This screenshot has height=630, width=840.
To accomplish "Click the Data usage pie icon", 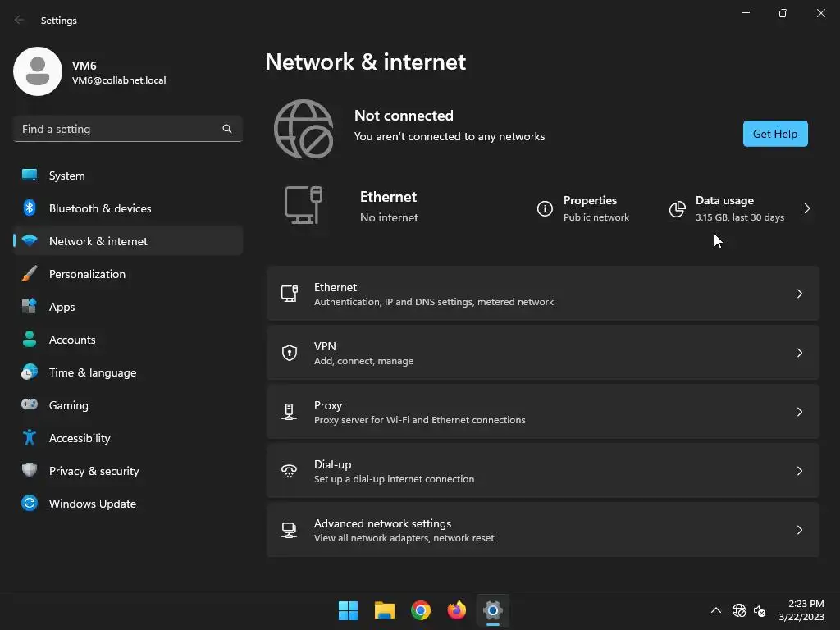I will click(x=677, y=209).
